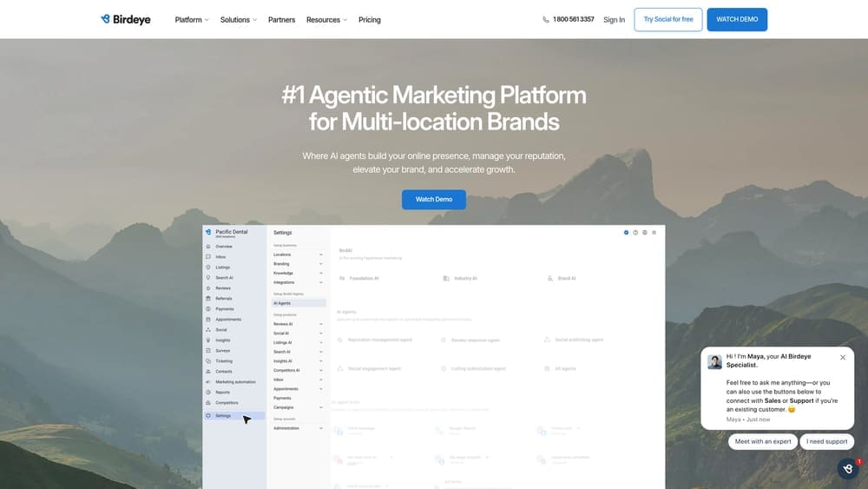Expand the Platform dropdown menu

(192, 19)
